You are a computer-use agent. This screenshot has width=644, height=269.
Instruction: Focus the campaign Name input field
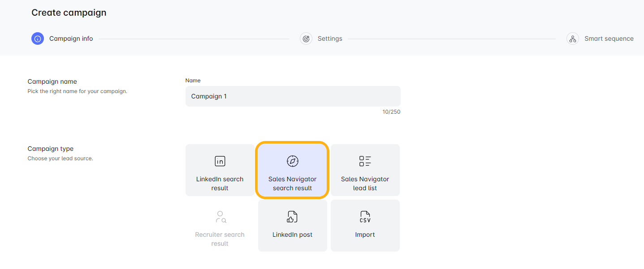(x=293, y=96)
